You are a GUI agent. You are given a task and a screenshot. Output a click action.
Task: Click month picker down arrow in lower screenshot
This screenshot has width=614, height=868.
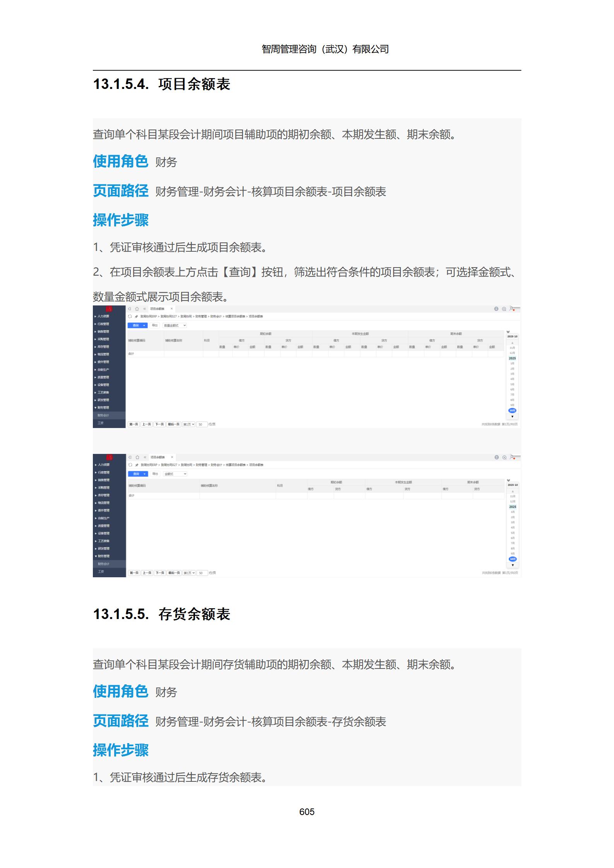tap(513, 565)
